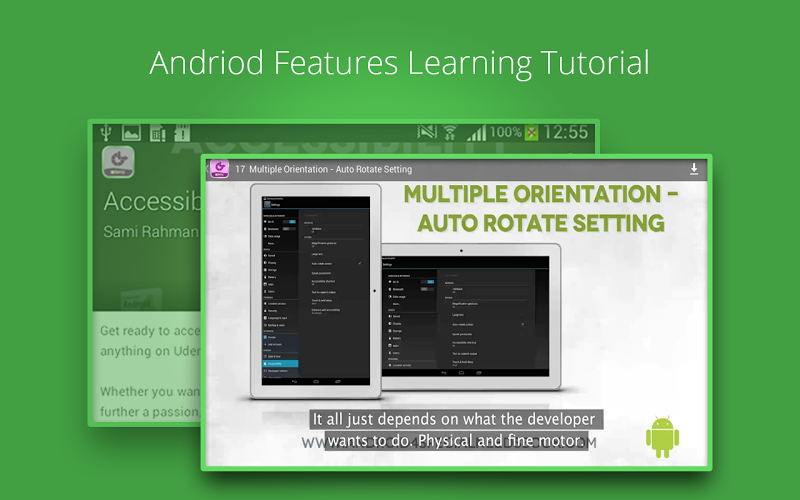This screenshot has width=800, height=500.
Task: Tap the muted vibrate icon in status bar
Action: click(427, 133)
